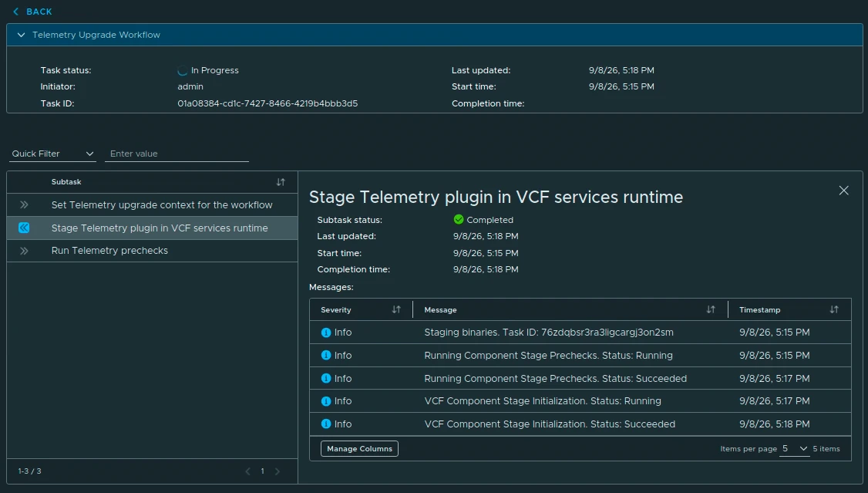
Task: Click the Completed status checkmark icon
Action: 459,220
